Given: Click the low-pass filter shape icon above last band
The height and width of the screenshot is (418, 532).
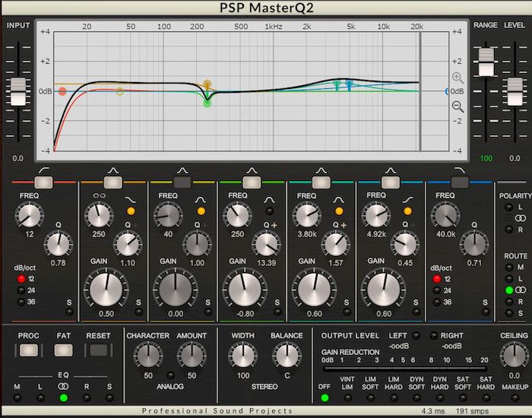Looking at the screenshot, I should click(460, 169).
